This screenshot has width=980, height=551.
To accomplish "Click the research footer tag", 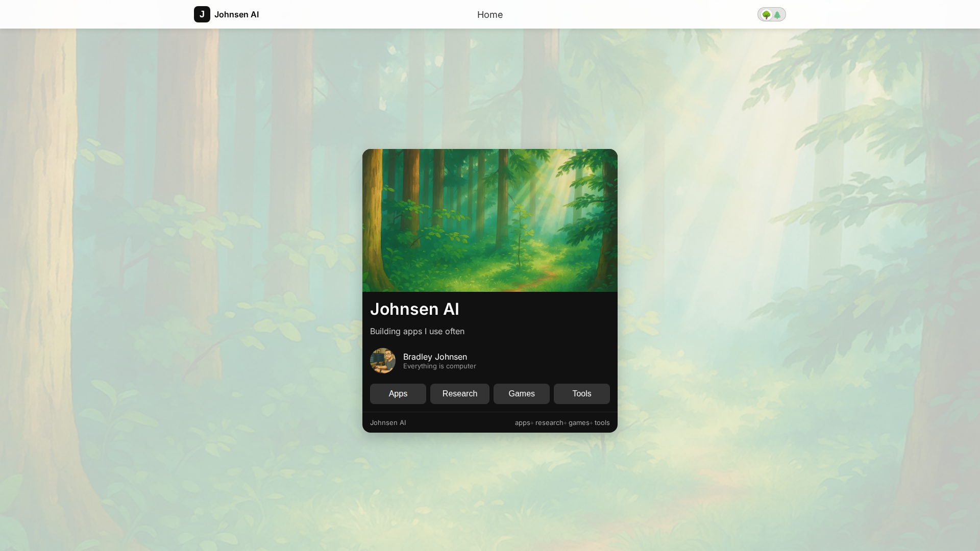I will click(549, 422).
